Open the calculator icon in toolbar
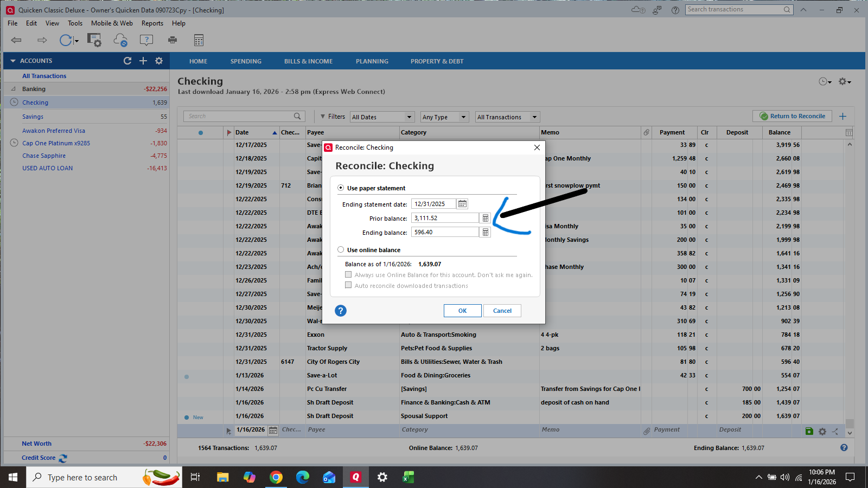The image size is (868, 488). pos(199,40)
